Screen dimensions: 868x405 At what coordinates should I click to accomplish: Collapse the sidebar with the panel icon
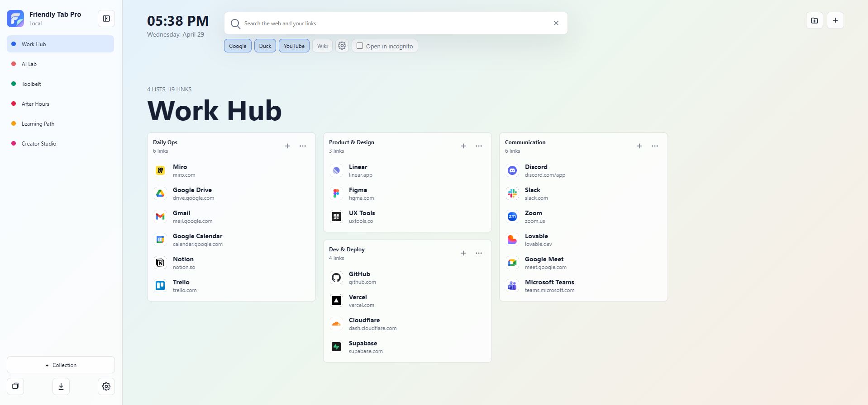[x=106, y=19]
